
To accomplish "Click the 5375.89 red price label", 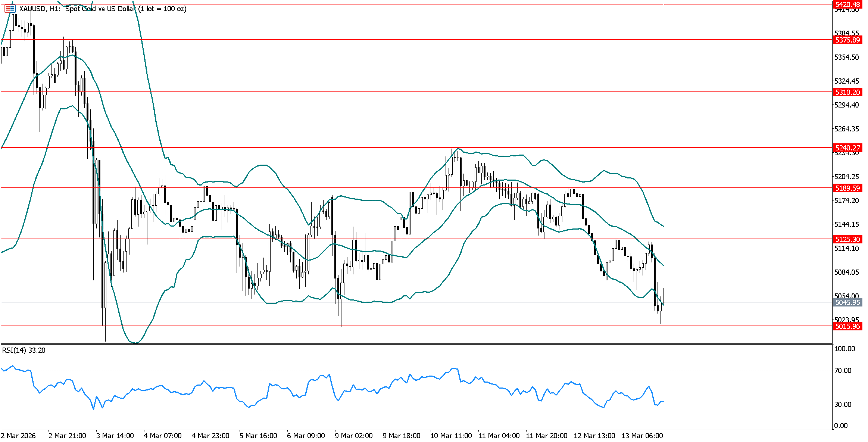I will pos(847,40).
